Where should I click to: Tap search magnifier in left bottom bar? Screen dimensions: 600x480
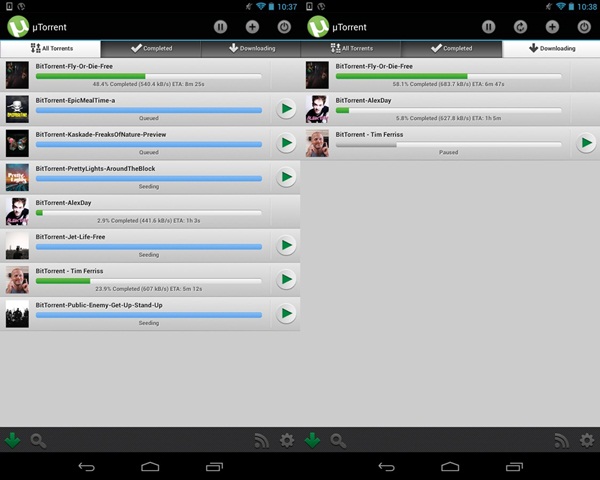tap(38, 441)
